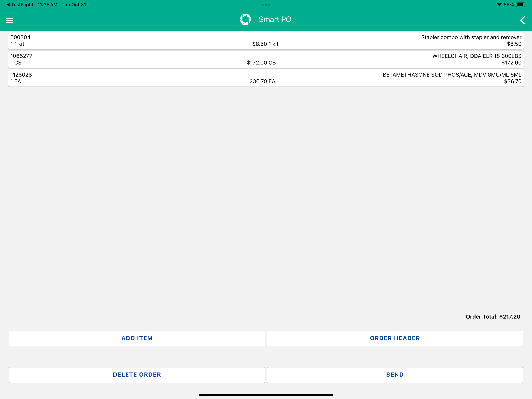Tap the Wi-Fi status icon
This screenshot has width=532, height=399.
pyautogui.click(x=499, y=4)
